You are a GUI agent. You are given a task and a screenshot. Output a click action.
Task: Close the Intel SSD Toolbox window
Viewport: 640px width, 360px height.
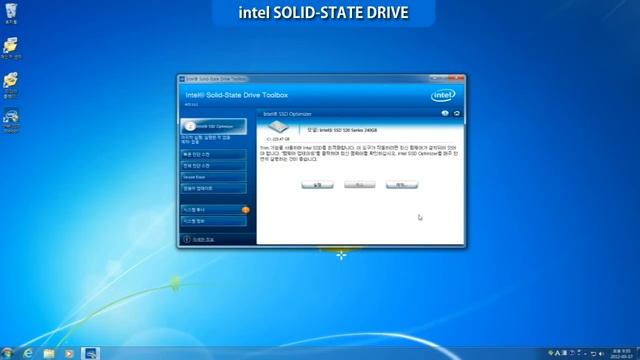456,78
